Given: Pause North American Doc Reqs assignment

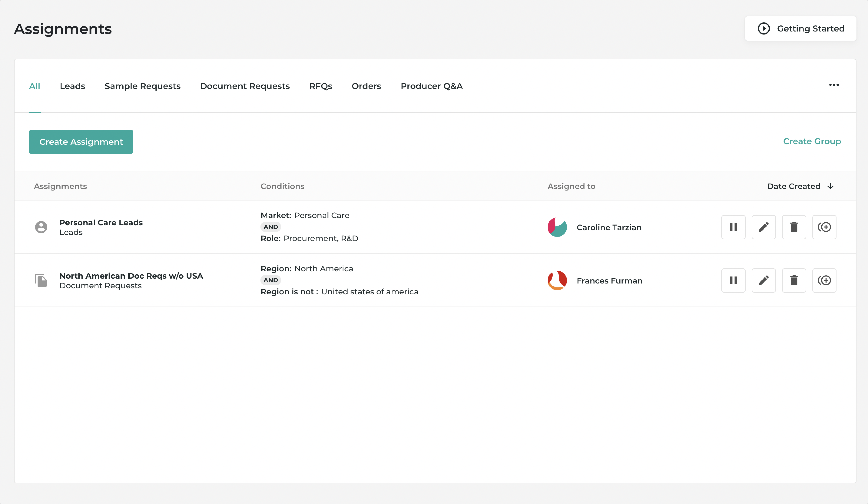Looking at the screenshot, I should [x=733, y=280].
